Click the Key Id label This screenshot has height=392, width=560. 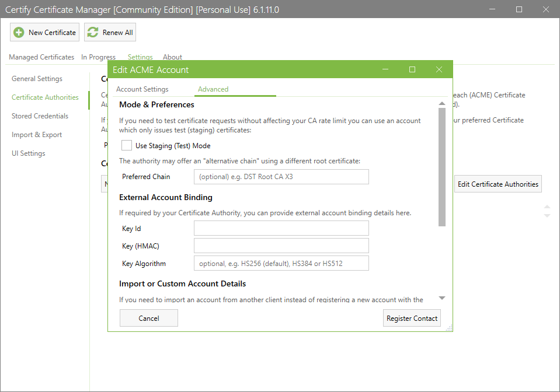coord(131,229)
